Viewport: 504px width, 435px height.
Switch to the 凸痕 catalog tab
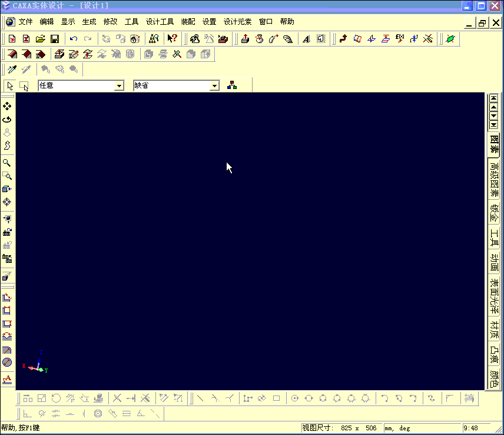click(x=494, y=355)
